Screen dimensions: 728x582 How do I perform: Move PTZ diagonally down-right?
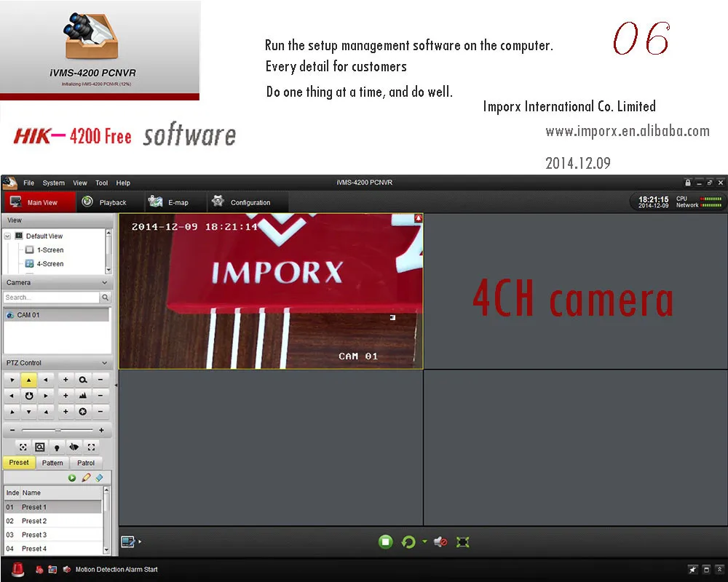click(x=45, y=411)
